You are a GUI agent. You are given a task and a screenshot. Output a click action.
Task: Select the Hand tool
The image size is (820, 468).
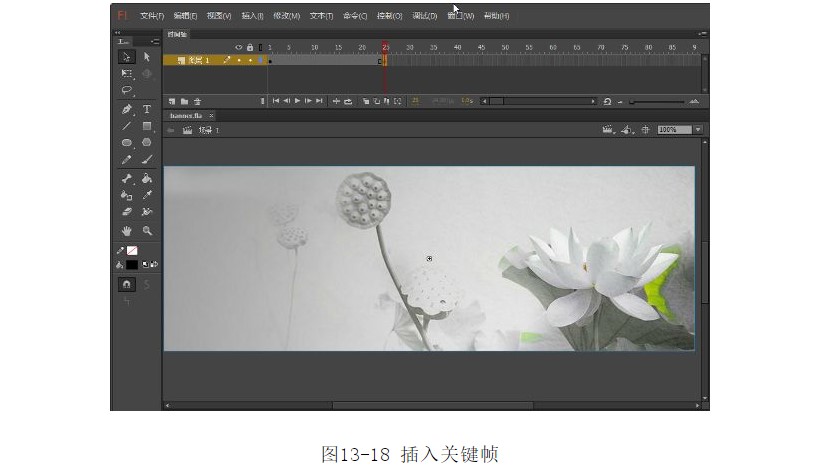pyautogui.click(x=127, y=230)
